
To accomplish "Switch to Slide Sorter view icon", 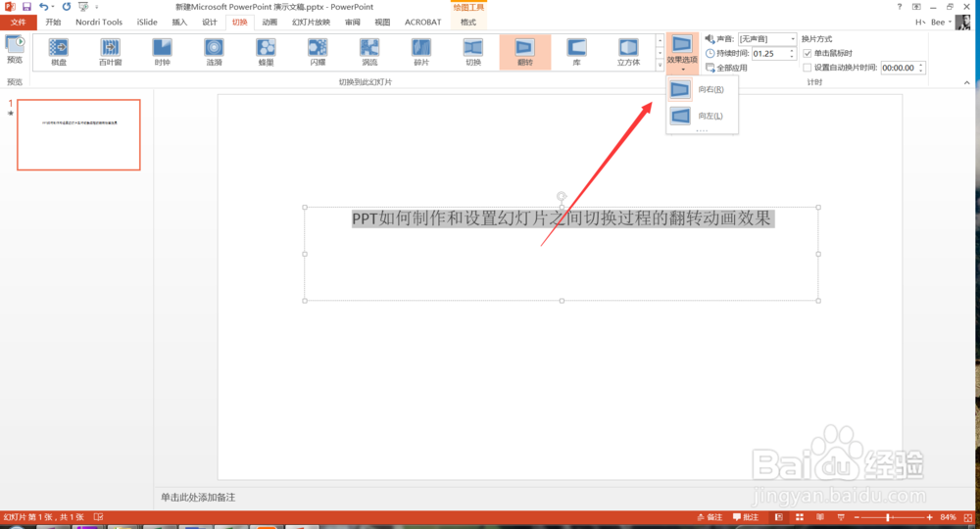I will point(800,517).
